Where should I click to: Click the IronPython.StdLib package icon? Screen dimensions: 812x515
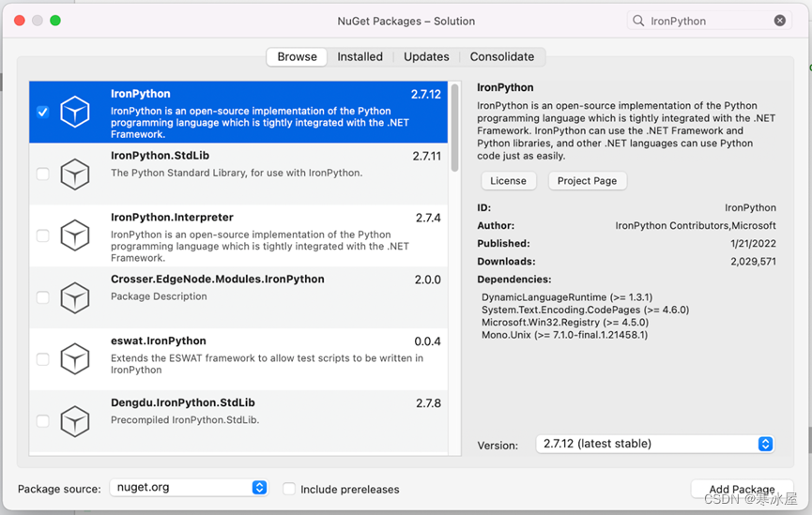(75, 174)
